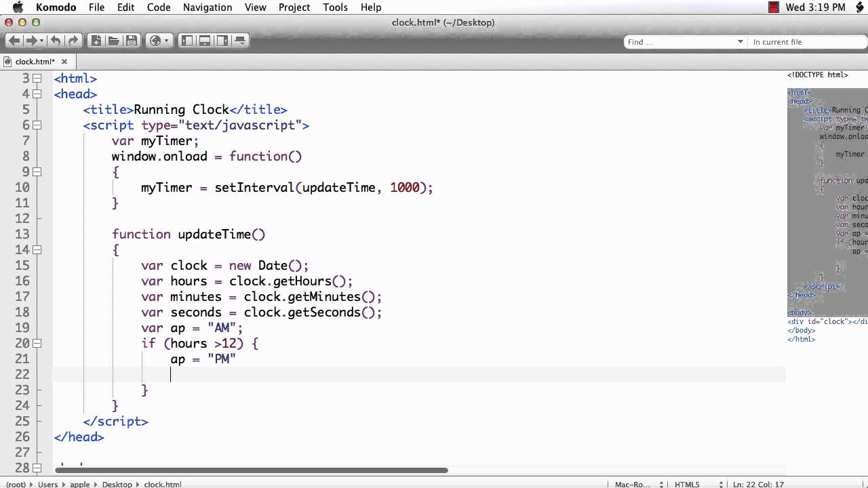868x488 pixels.
Task: Collapse the fold marker on line 9
Action: tap(37, 172)
